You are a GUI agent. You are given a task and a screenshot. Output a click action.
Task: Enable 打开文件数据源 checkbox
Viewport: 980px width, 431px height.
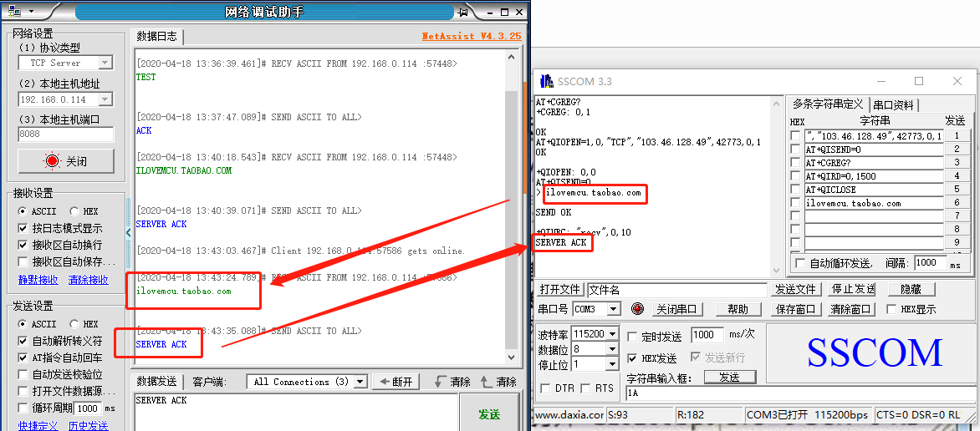[x=23, y=392]
